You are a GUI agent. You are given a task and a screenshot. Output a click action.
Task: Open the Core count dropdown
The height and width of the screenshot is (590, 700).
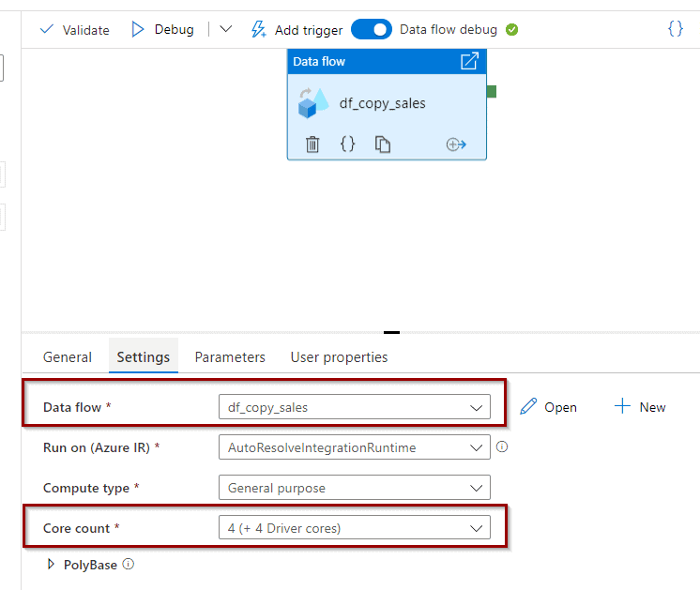(355, 528)
